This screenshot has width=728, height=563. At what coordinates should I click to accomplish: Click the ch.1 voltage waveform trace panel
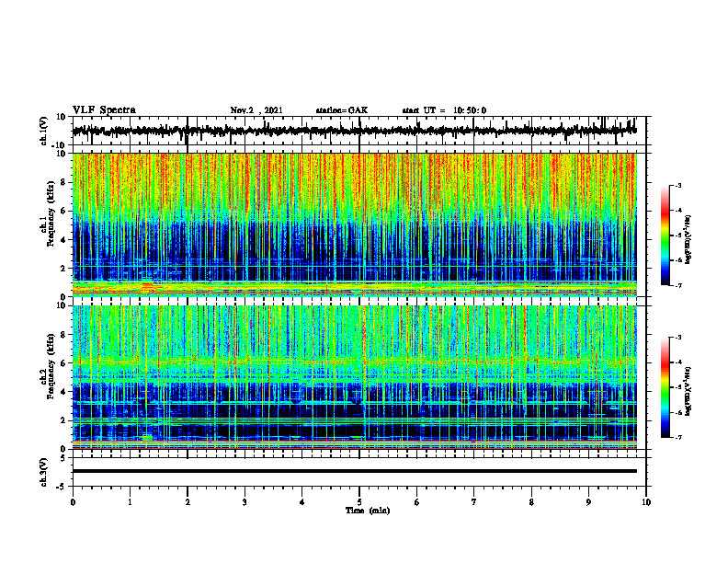(x=359, y=131)
